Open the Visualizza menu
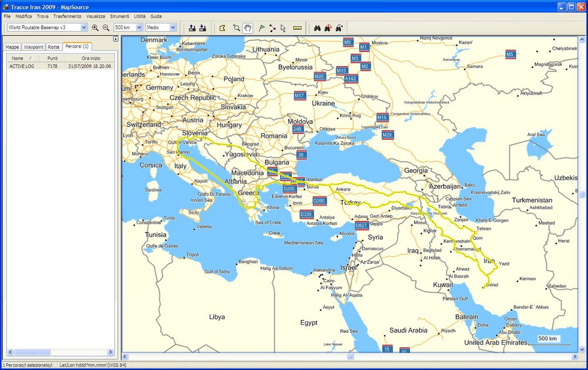588x370 pixels. click(x=96, y=17)
